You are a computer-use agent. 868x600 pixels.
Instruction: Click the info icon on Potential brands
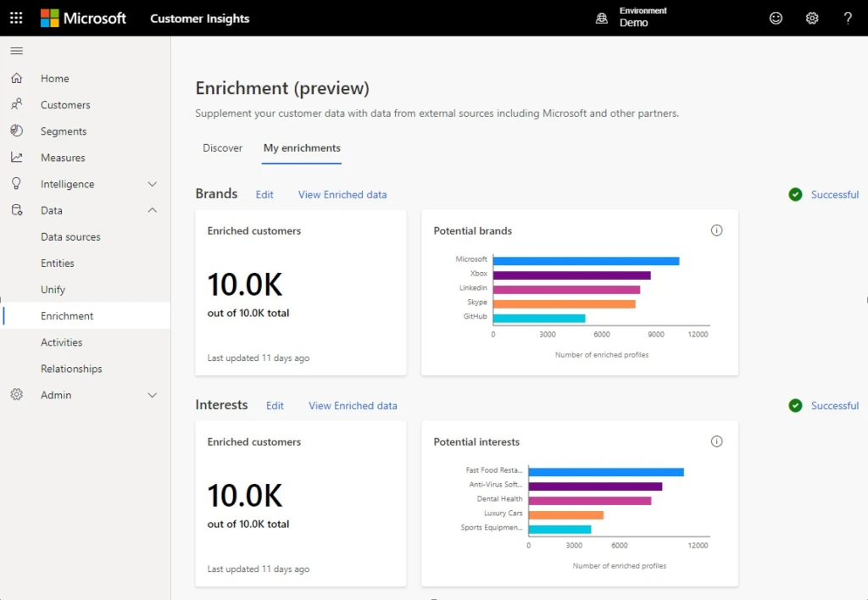(716, 230)
